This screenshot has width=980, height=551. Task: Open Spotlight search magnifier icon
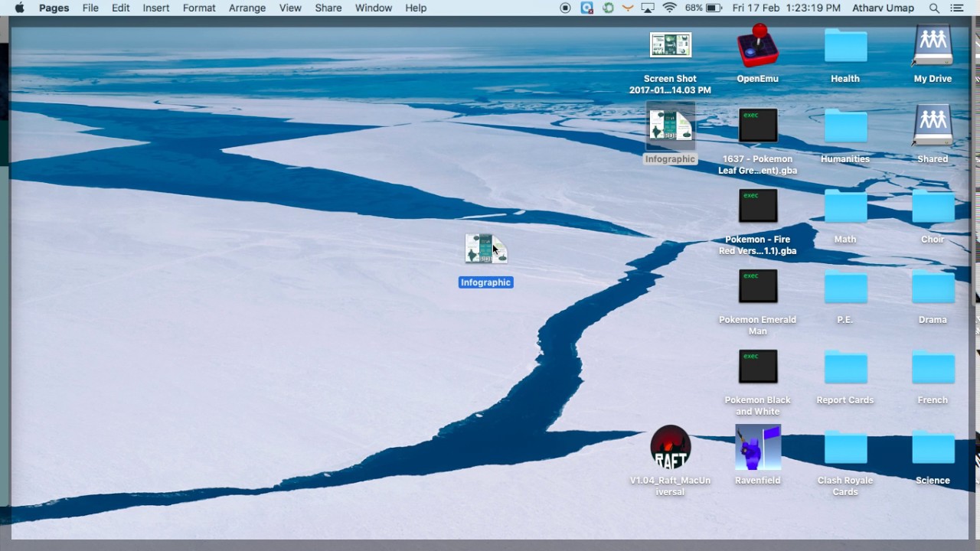pos(934,8)
